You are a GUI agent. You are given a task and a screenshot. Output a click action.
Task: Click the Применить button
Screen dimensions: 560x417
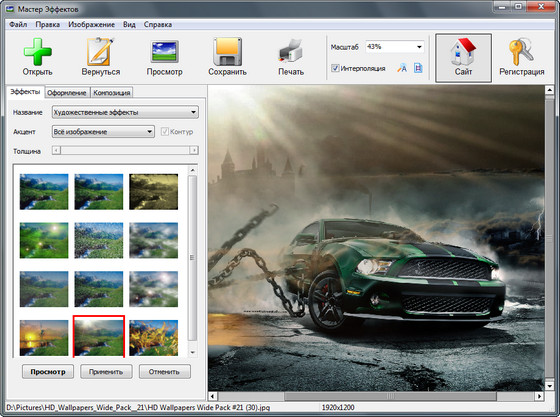coord(106,372)
